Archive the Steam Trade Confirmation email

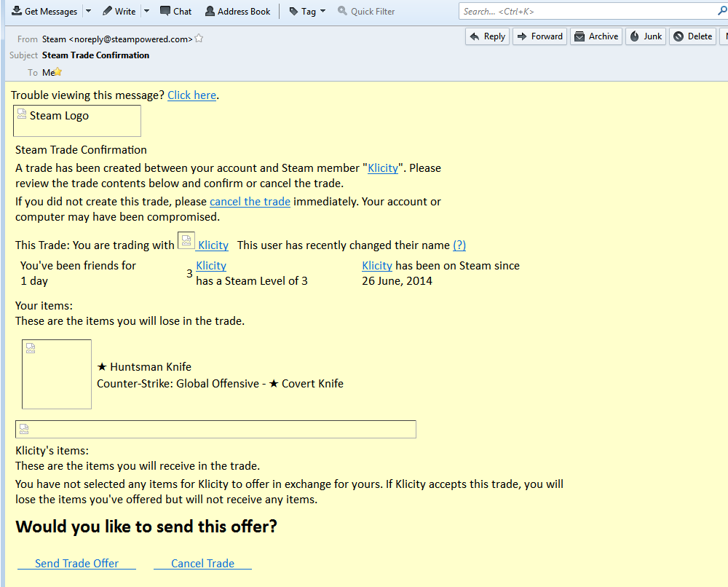(x=596, y=36)
